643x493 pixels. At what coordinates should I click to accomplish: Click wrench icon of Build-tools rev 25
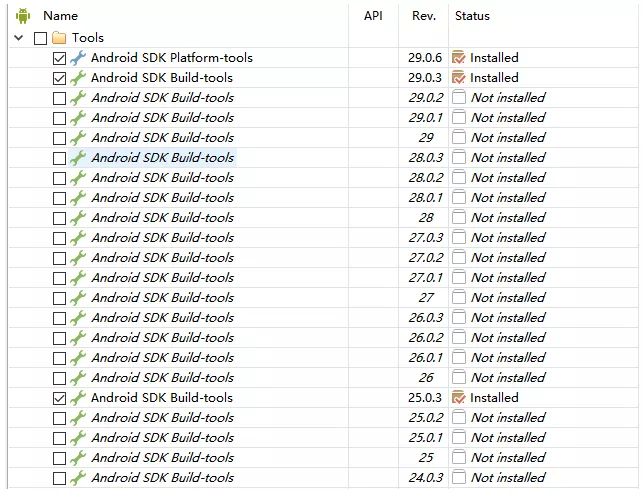tap(78, 458)
